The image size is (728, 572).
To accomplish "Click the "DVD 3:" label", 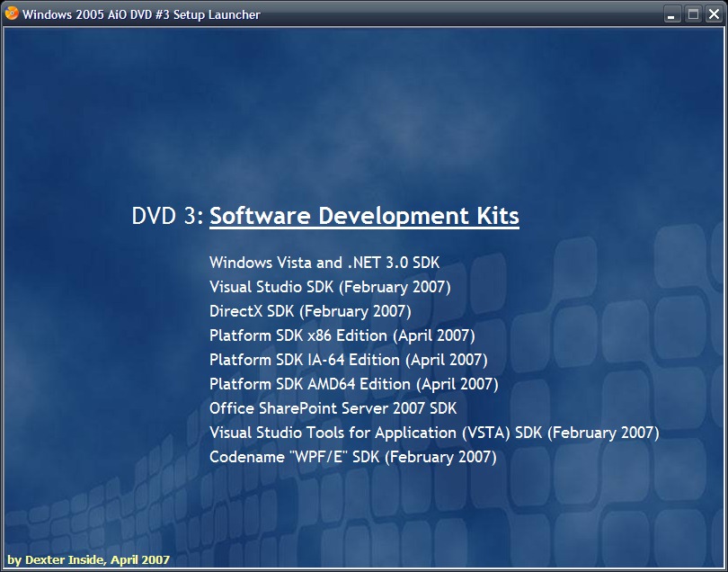I will pos(167,216).
